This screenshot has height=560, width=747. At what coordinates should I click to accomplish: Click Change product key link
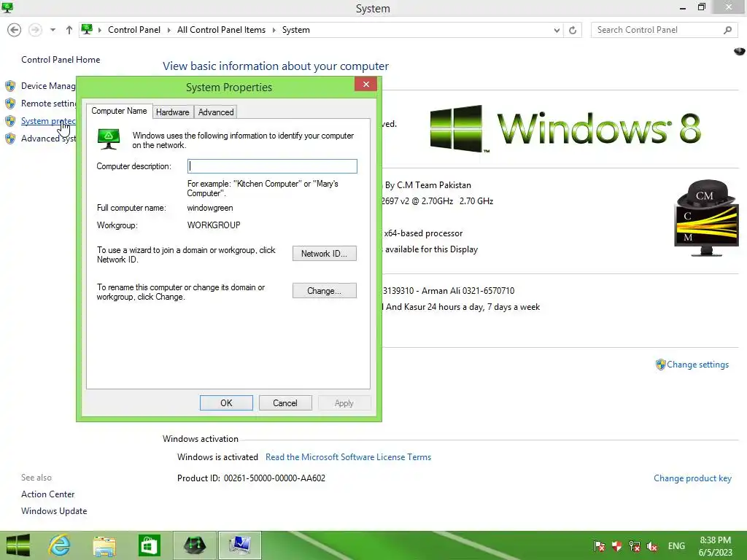point(692,478)
